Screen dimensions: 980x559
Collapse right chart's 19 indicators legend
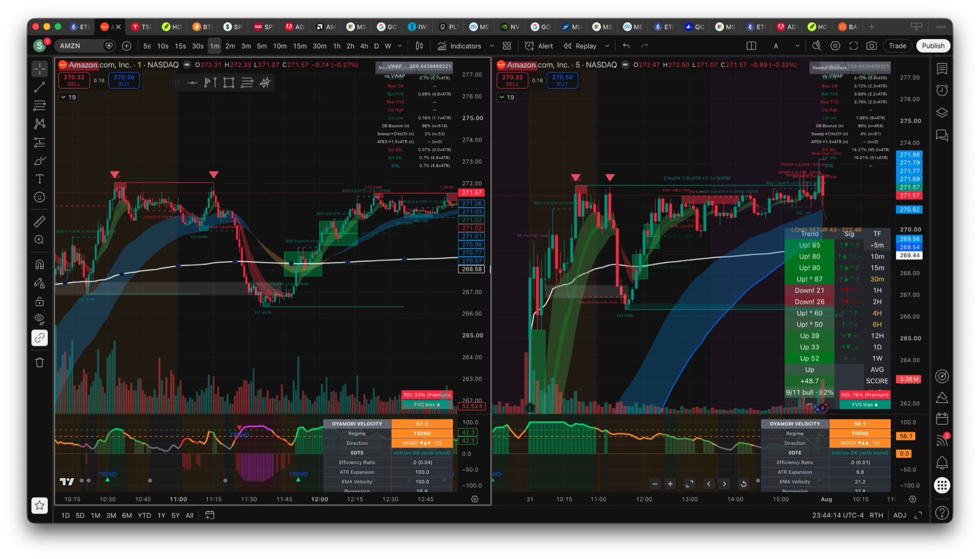click(507, 97)
